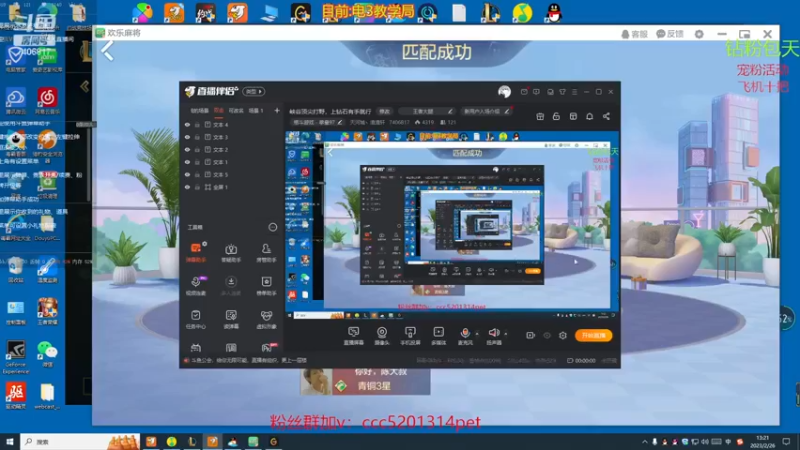Switch to the 可改名 scene tab
This screenshot has height=450, width=800.
pyautogui.click(x=236, y=110)
